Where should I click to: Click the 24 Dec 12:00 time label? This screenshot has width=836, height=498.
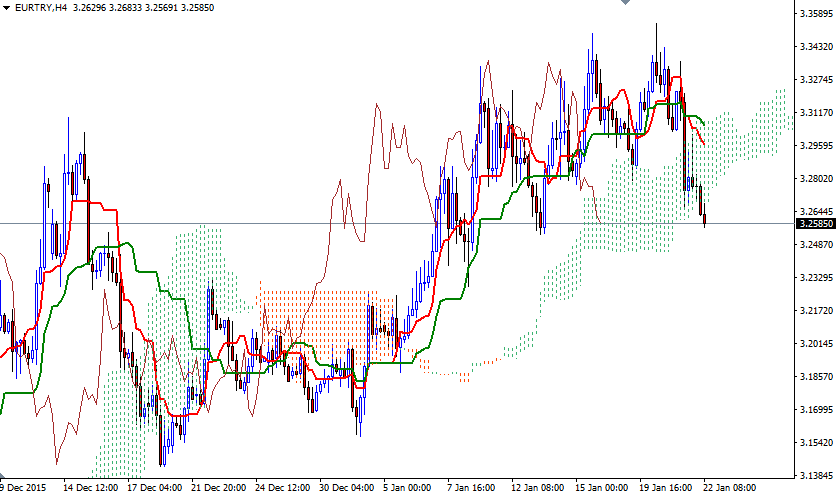pyautogui.click(x=283, y=488)
